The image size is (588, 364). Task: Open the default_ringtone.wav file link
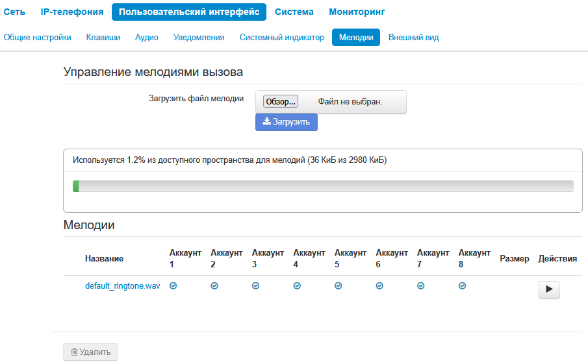coord(122,286)
